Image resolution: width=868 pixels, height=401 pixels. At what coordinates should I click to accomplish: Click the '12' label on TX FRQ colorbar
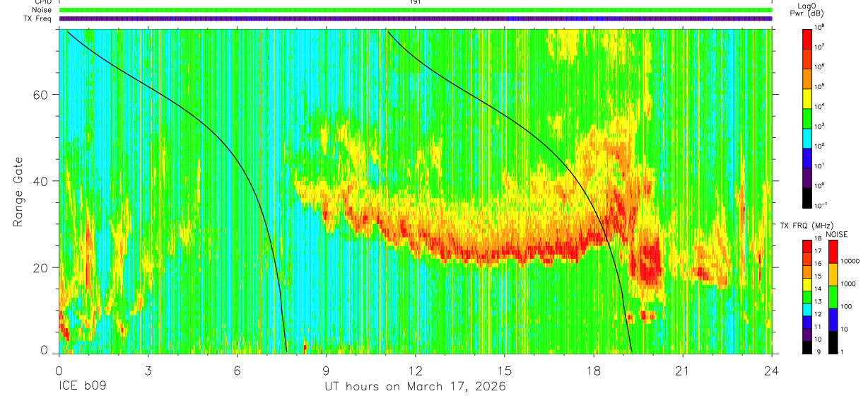click(x=818, y=314)
